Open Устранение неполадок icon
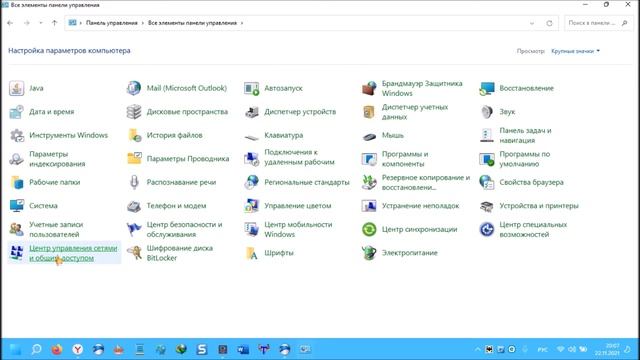 tap(369, 206)
